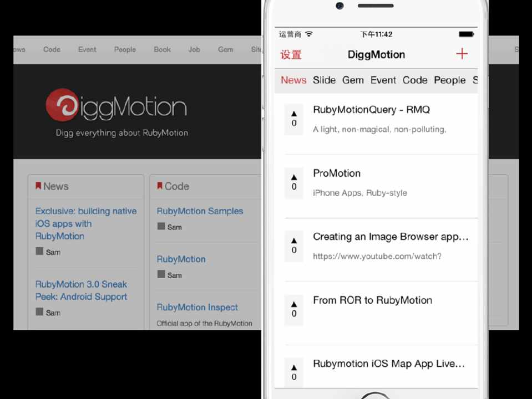Open 设置 settings in the app
532x399 pixels.
291,54
